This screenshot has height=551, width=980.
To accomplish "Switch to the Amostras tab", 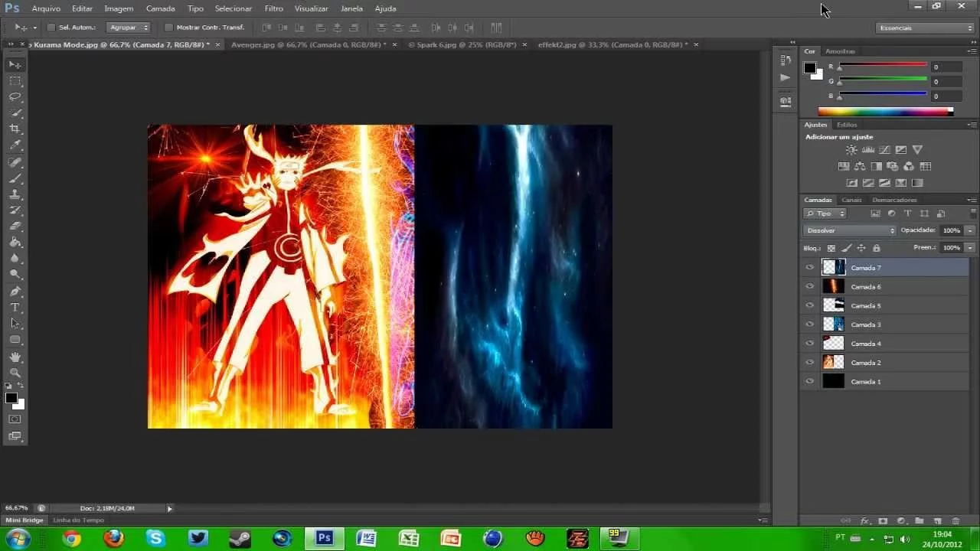I will point(840,51).
